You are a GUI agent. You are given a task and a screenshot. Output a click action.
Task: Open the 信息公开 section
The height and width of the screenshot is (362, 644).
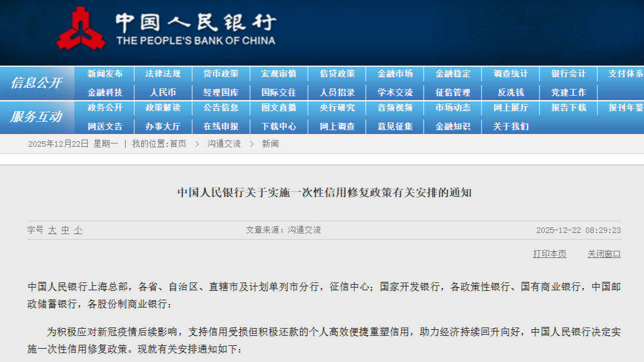click(x=37, y=82)
